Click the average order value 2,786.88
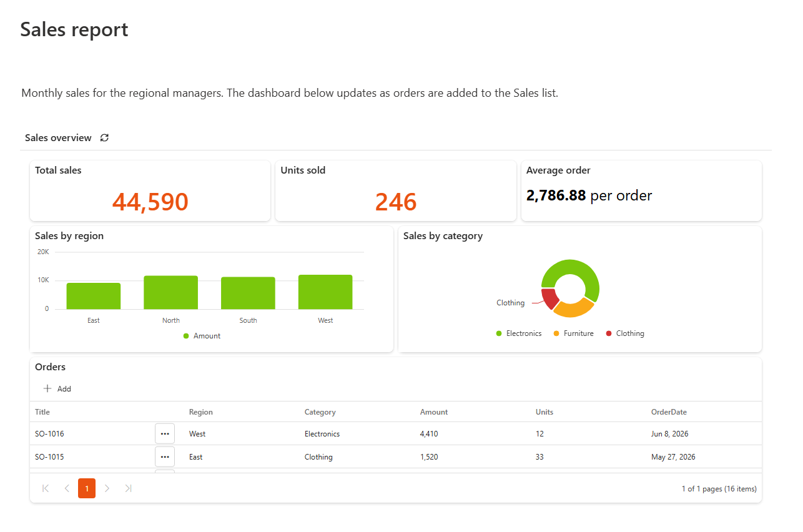Screen dimensions: 803x532 (x=556, y=195)
